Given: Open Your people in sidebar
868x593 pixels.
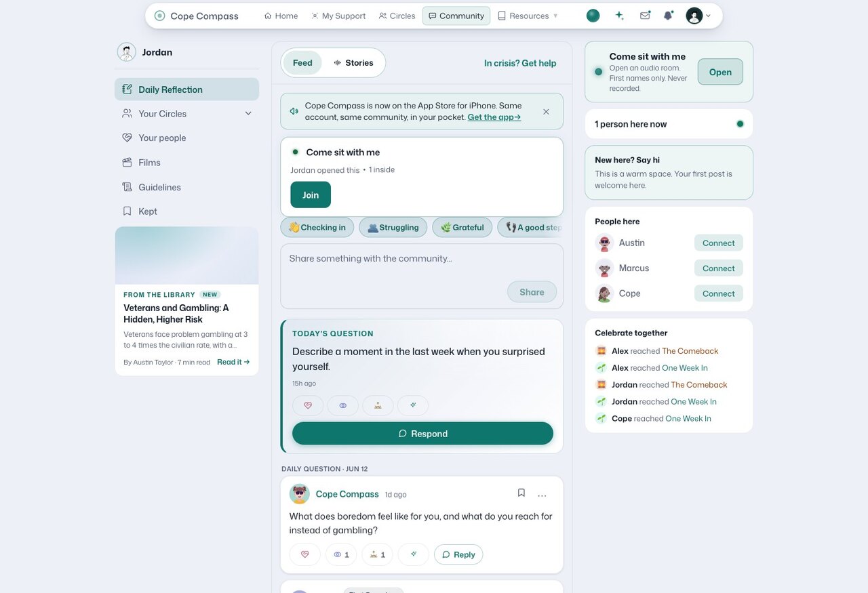Looking at the screenshot, I should click(x=186, y=138).
